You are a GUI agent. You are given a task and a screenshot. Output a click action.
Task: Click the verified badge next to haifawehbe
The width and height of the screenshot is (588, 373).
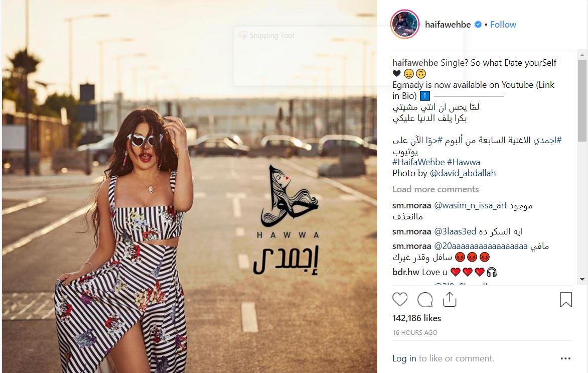tap(478, 25)
